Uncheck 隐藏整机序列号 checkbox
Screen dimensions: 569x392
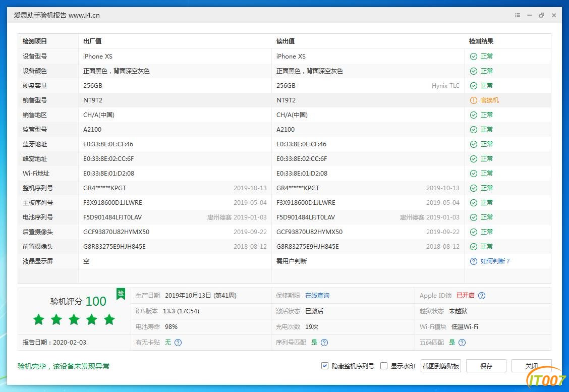[x=325, y=366]
